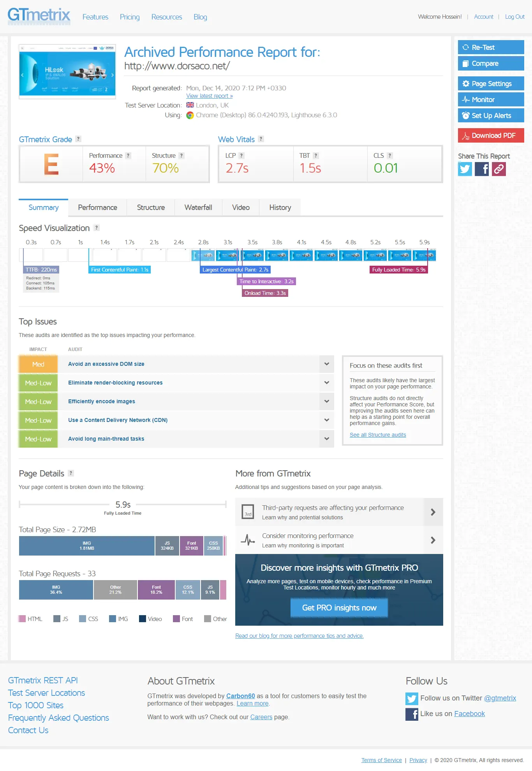Switch to the Structure tab
532x771 pixels.
(151, 208)
